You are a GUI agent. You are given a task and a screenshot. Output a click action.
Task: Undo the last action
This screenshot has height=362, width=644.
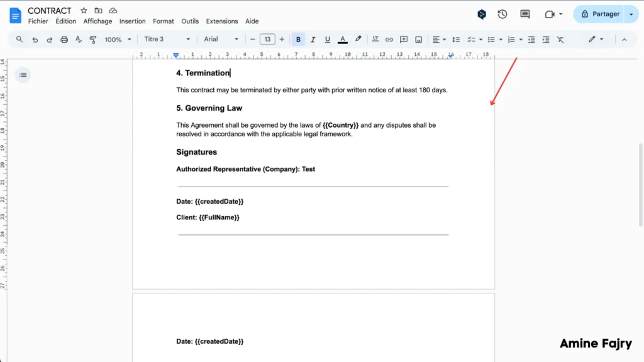pyautogui.click(x=35, y=40)
